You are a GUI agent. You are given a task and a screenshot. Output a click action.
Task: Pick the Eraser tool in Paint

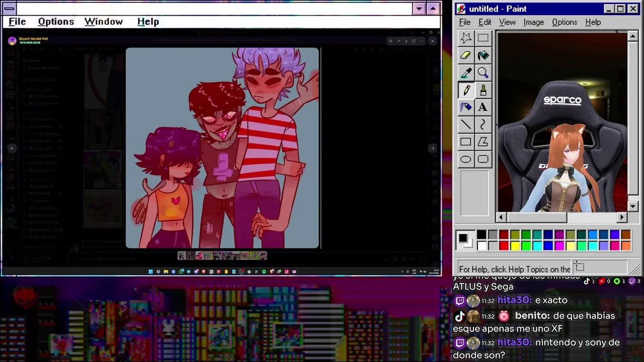(466, 55)
